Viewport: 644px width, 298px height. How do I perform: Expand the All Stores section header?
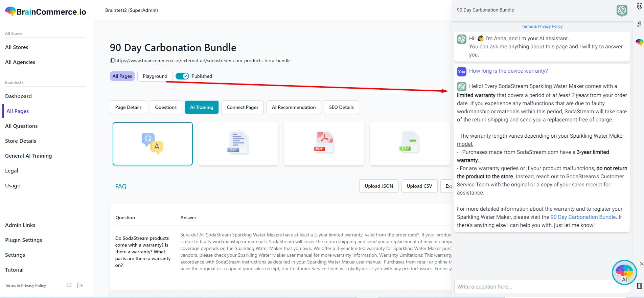14,33
